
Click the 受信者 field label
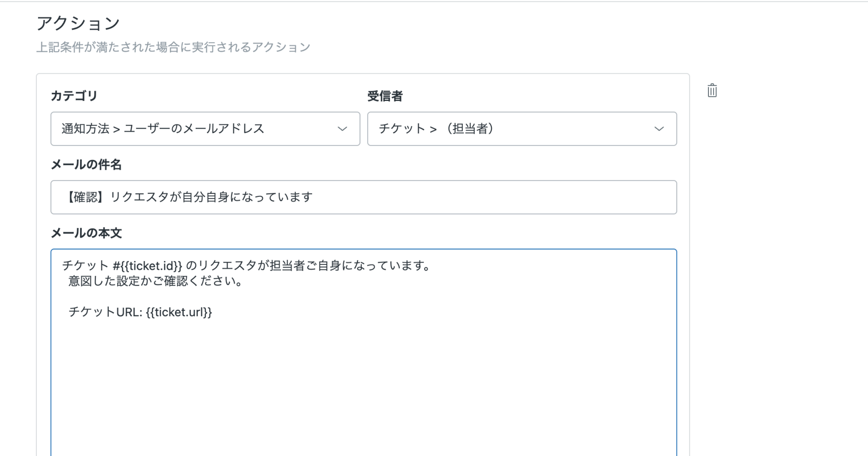(x=385, y=96)
